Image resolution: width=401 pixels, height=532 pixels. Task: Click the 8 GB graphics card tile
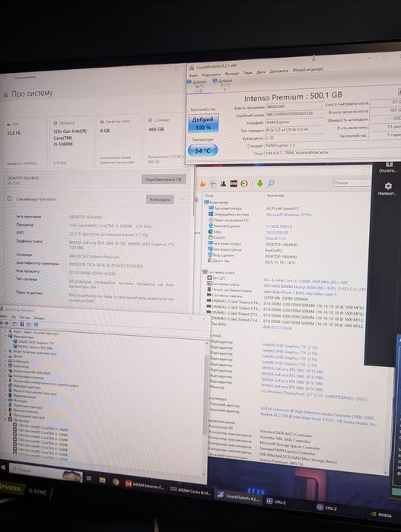[x=119, y=141]
